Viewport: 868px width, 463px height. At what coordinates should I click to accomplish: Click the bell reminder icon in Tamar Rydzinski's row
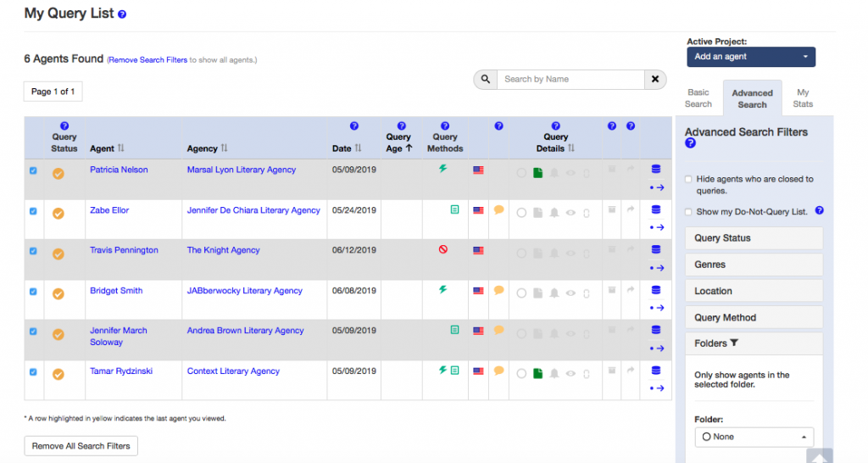pos(554,373)
